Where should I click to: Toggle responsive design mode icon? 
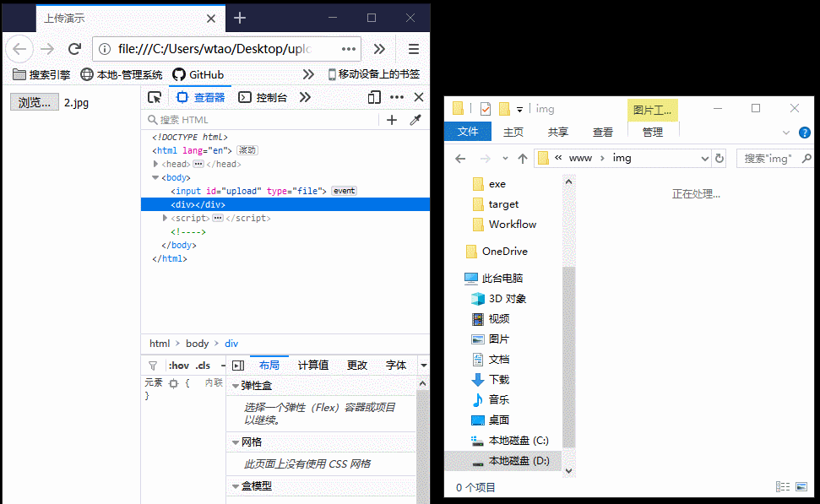374,97
